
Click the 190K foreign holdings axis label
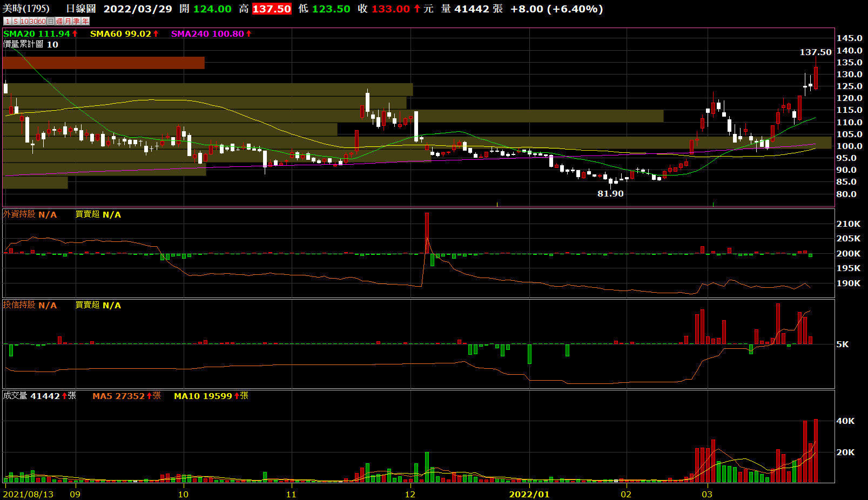pos(848,283)
